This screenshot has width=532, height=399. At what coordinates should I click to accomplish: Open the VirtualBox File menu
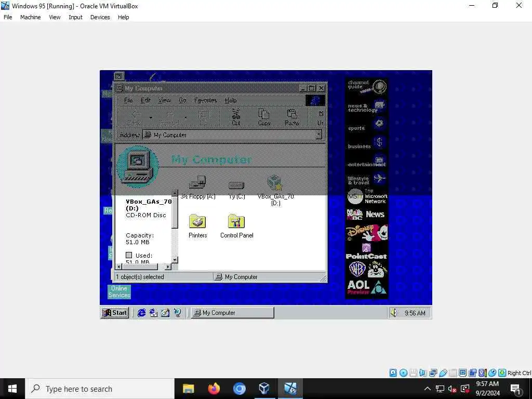[8, 17]
